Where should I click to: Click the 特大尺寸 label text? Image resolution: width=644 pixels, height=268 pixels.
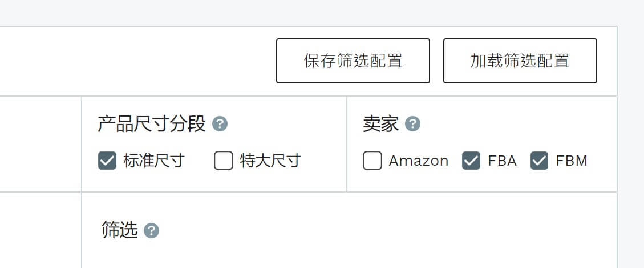[x=270, y=161]
